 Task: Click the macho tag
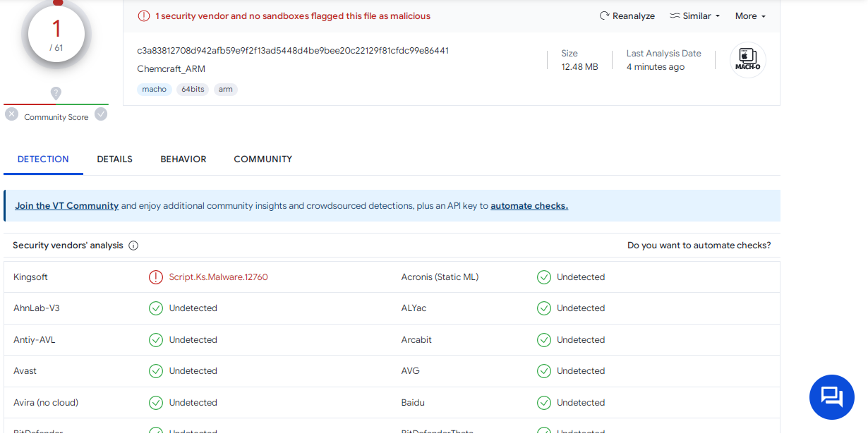point(154,90)
